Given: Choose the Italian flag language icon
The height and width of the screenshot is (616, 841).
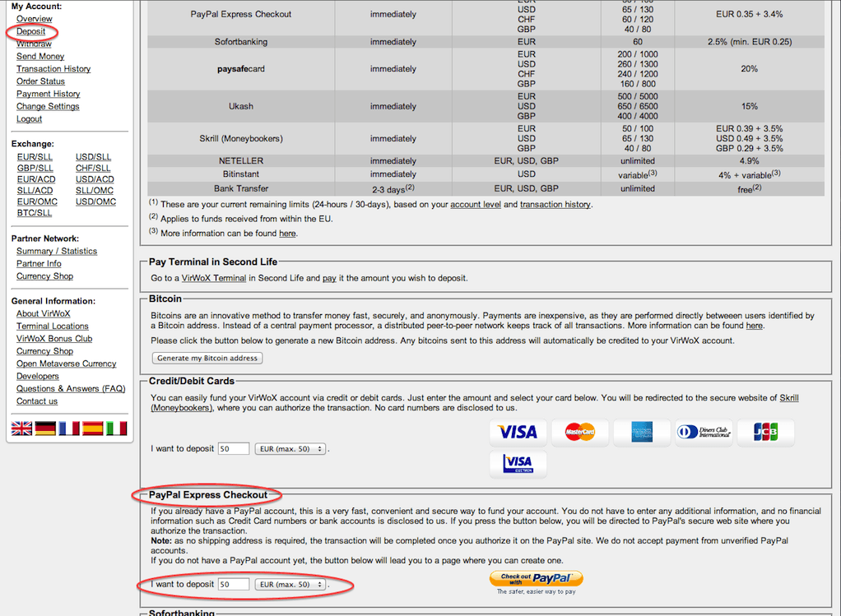Looking at the screenshot, I should [117, 428].
